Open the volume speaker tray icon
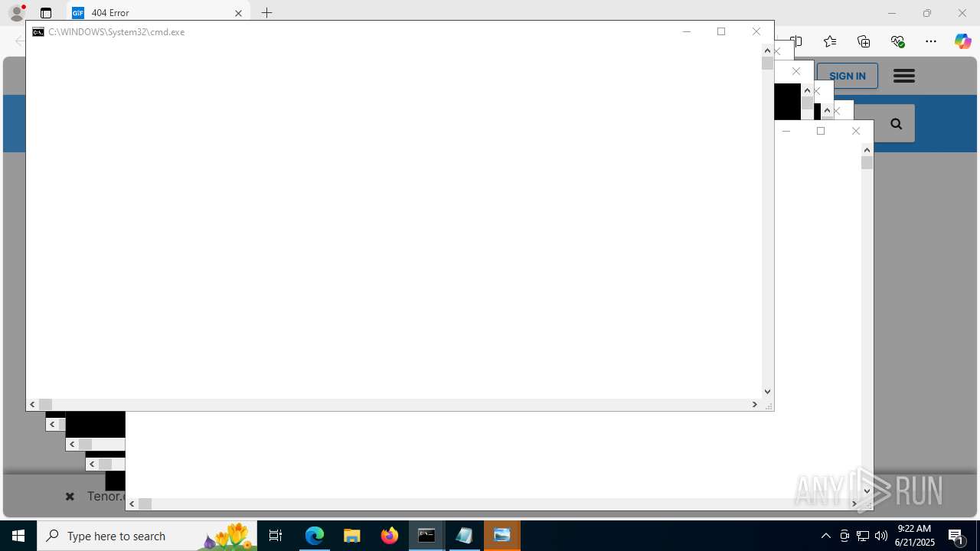Viewport: 980px width, 551px height. (881, 536)
